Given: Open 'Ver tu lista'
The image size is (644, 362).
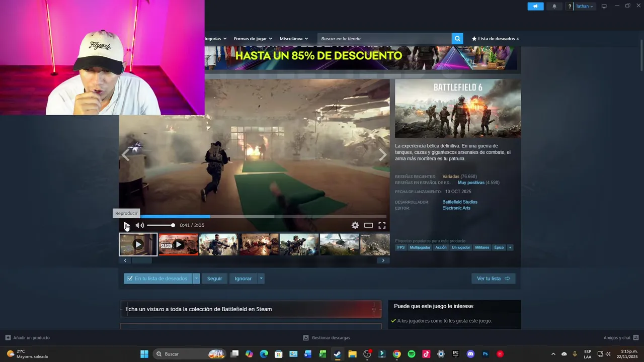Looking at the screenshot, I should pos(493,279).
